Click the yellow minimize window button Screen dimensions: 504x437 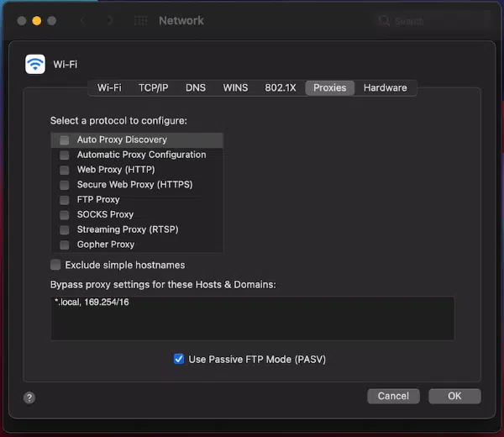(x=37, y=21)
